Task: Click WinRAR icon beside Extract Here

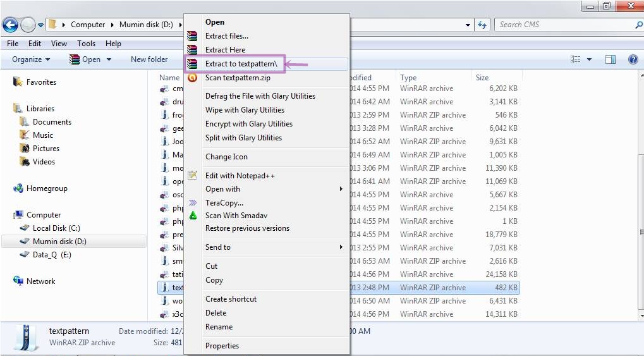Action: (192, 50)
